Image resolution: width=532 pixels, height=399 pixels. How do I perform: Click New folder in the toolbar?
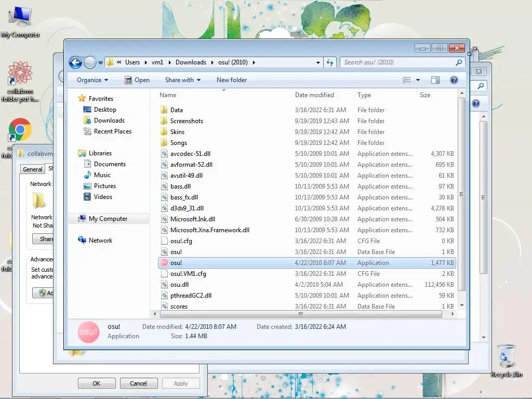(x=232, y=80)
